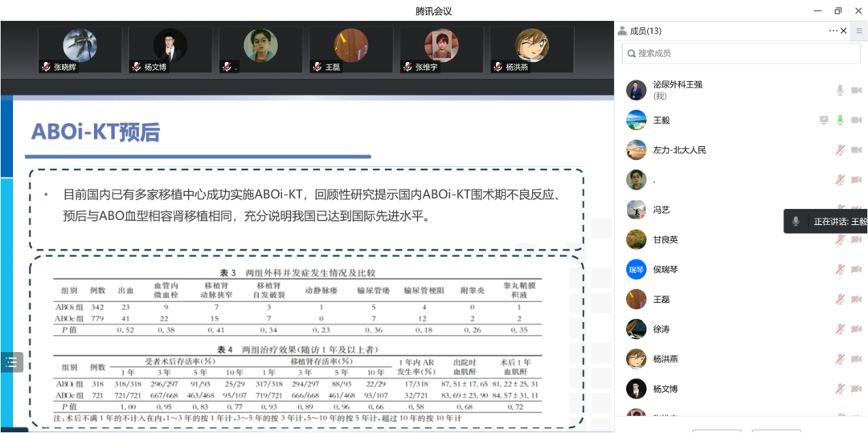Click 杨文博's disabled camera in member list
The width and height of the screenshot is (868, 433).
pos(857,389)
